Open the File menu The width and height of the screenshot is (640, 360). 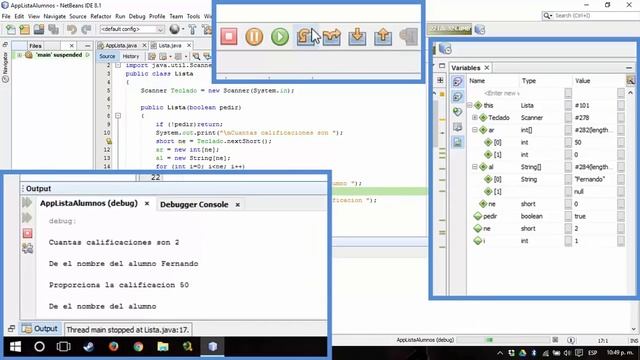(6, 16)
